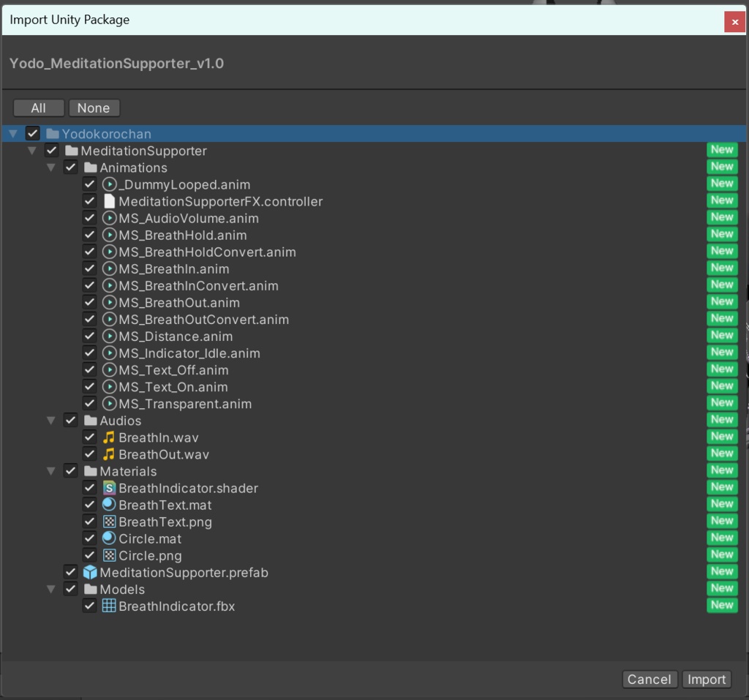Image resolution: width=749 pixels, height=700 pixels.
Task: Select the MeditationSupporter.prefab row name
Action: [184, 573]
